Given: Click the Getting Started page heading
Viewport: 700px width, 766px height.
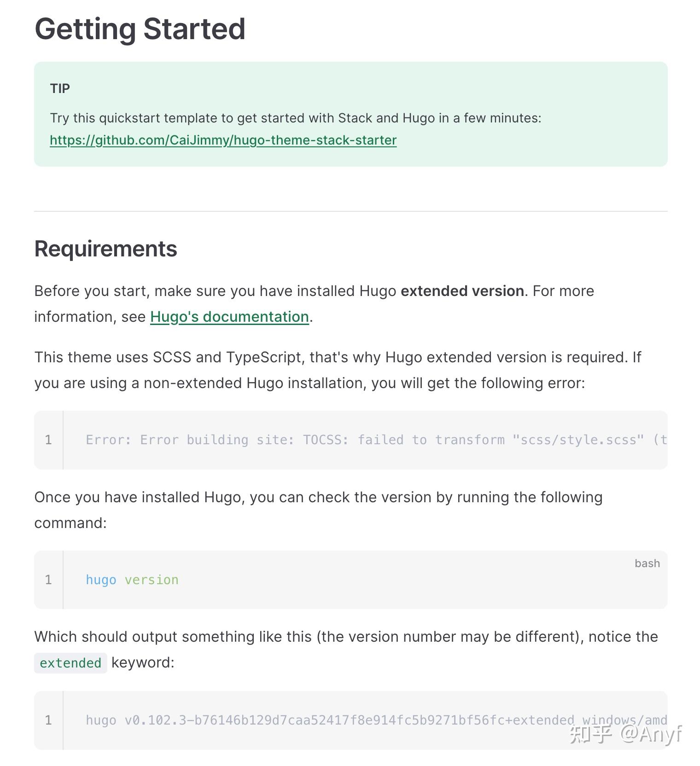Looking at the screenshot, I should [140, 29].
